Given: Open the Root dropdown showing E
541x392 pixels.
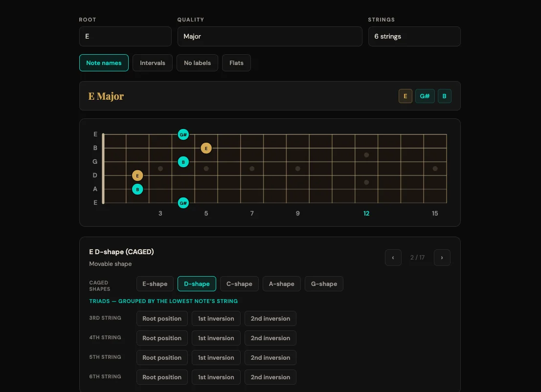Looking at the screenshot, I should 125,36.
